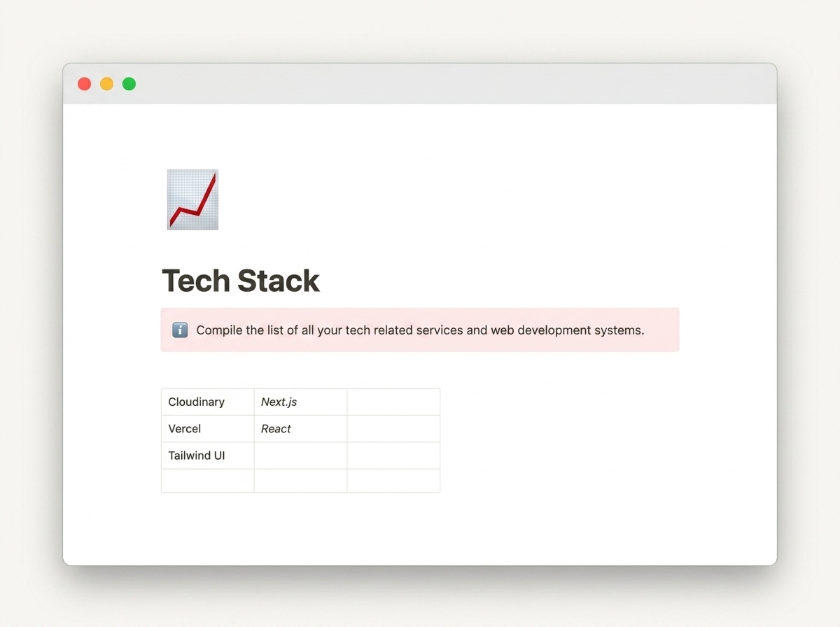Click the empty cell right of Next.js

coord(393,402)
